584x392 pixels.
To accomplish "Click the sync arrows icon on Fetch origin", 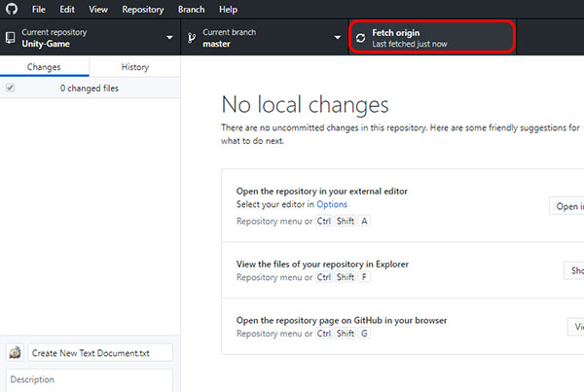I will 360,38.
